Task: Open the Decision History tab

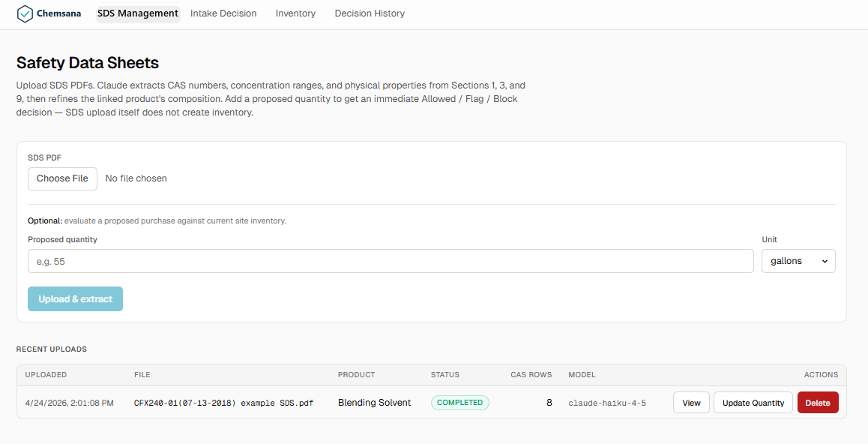Action: 370,13
